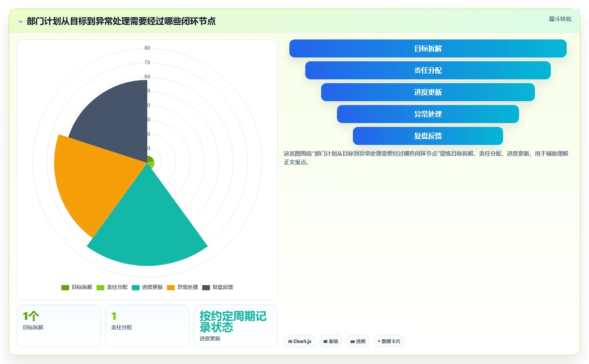Click the 进度 tag chip
Screen dimensions: 589x364
coord(358,341)
